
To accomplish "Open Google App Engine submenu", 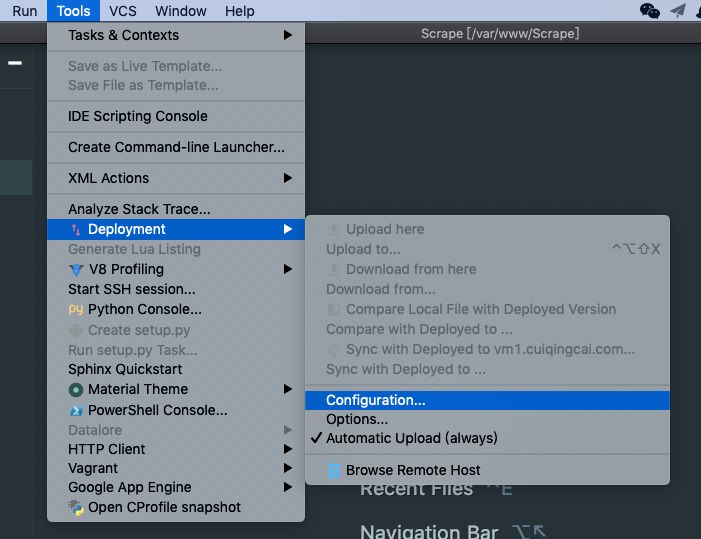I will click(176, 487).
